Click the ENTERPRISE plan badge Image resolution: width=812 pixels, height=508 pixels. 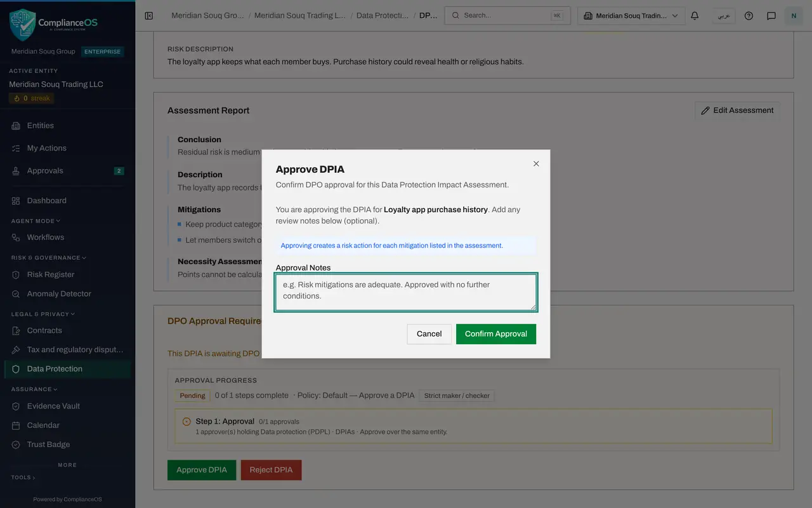click(102, 51)
